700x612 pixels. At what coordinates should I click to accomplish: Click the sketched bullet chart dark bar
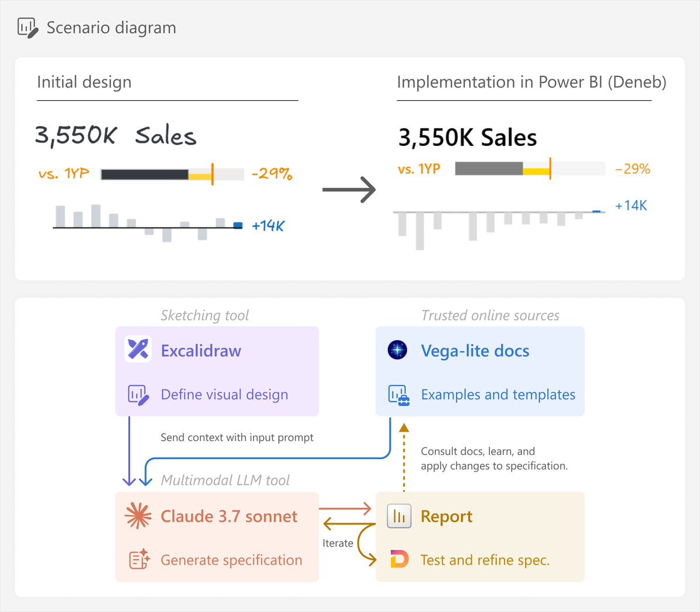pos(145,174)
